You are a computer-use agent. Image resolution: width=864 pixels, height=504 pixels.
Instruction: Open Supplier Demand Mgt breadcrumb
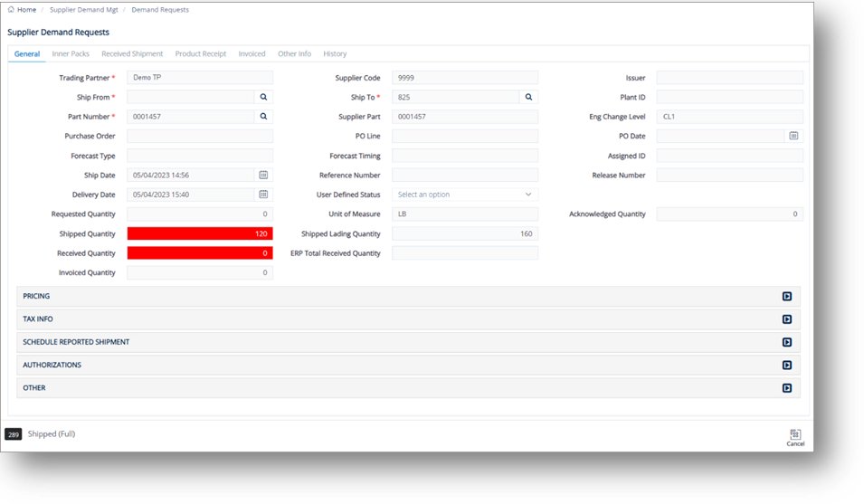(x=84, y=9)
